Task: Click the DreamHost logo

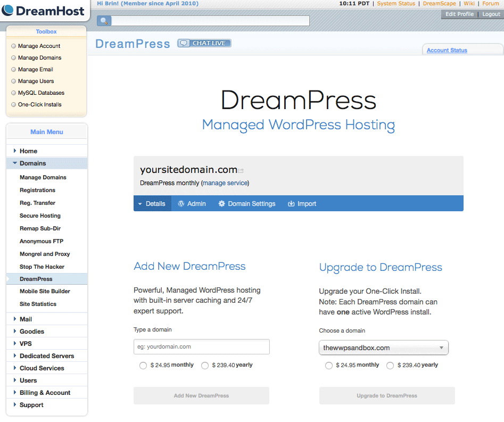Action: pyautogui.click(x=43, y=11)
